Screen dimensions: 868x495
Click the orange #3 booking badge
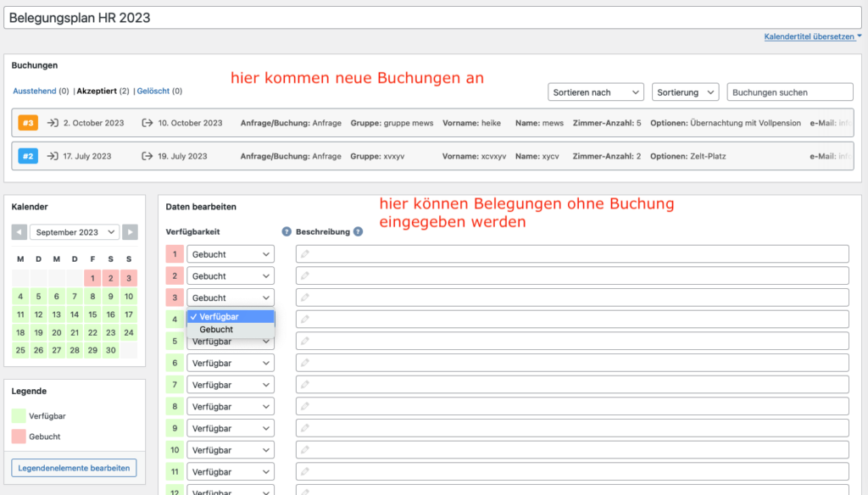pos(28,123)
